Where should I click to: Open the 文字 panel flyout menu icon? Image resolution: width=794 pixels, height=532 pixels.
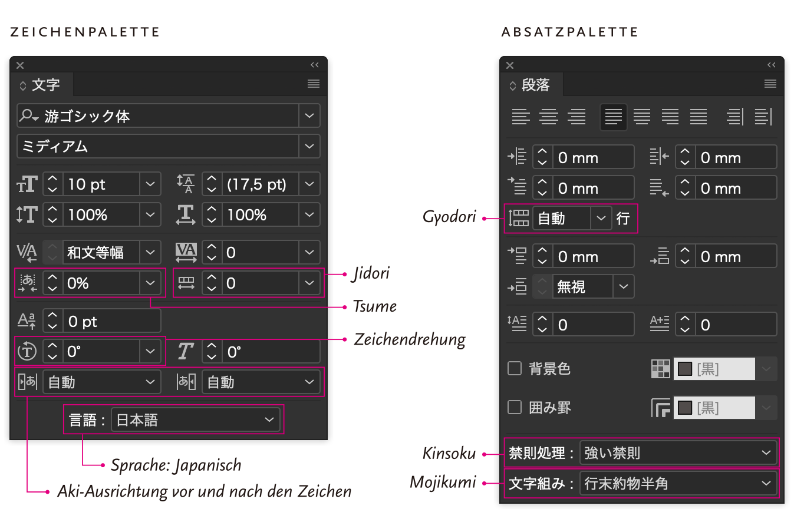point(314,84)
